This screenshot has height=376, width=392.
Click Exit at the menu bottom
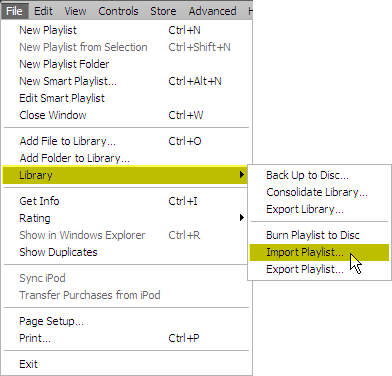[126, 364]
